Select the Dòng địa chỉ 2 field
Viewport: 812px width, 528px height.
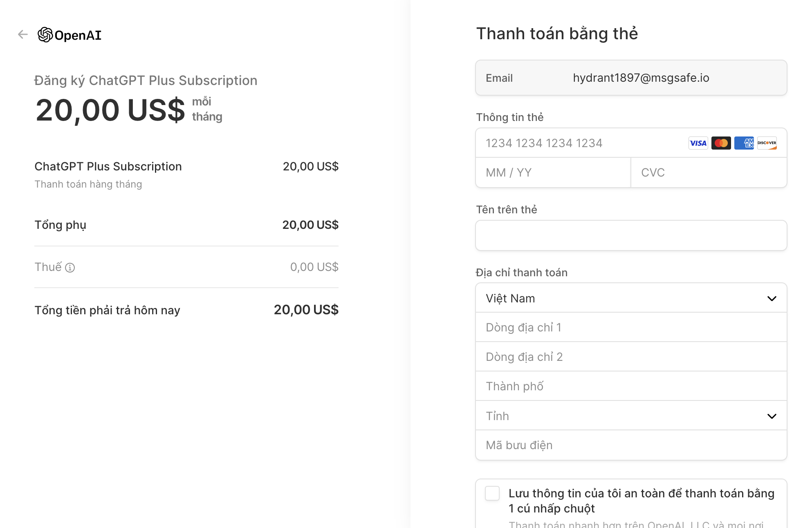pos(630,357)
